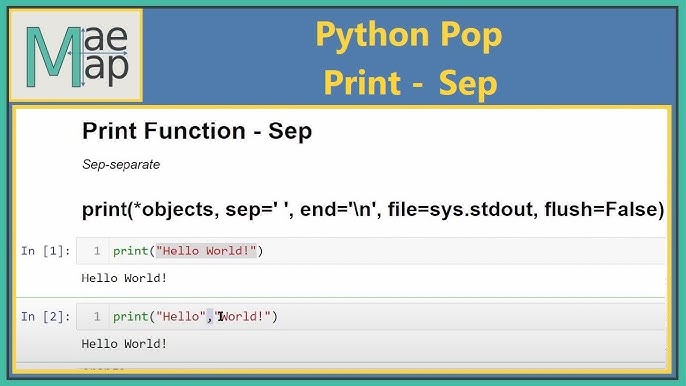
Task: Click the 'Print - Sep' banner subtitle
Action: pos(410,83)
